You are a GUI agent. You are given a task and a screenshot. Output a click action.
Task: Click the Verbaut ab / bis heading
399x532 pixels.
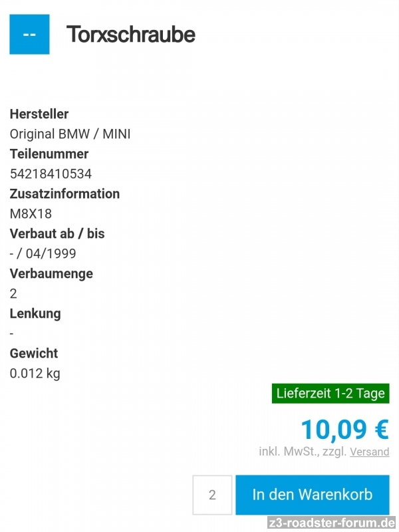point(57,233)
